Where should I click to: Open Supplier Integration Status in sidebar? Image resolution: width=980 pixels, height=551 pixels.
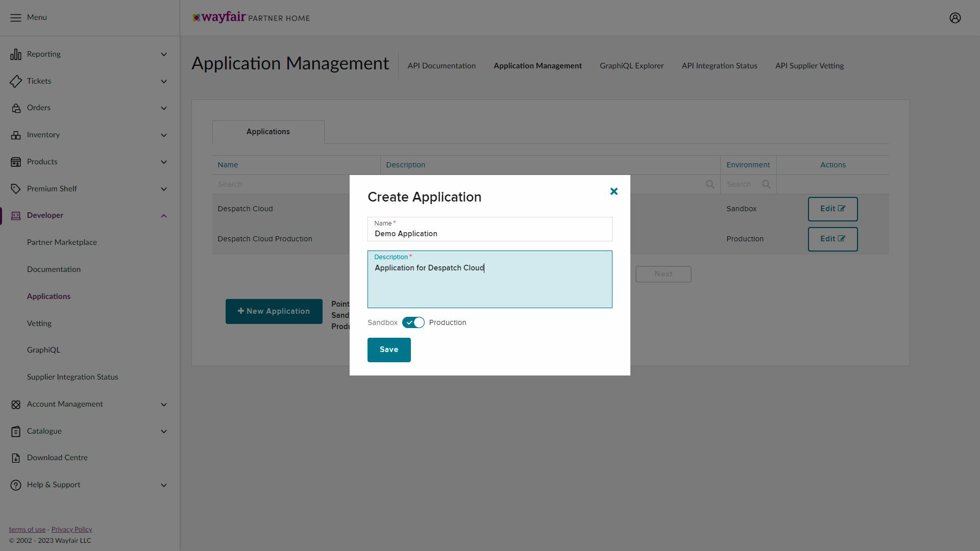[72, 377]
